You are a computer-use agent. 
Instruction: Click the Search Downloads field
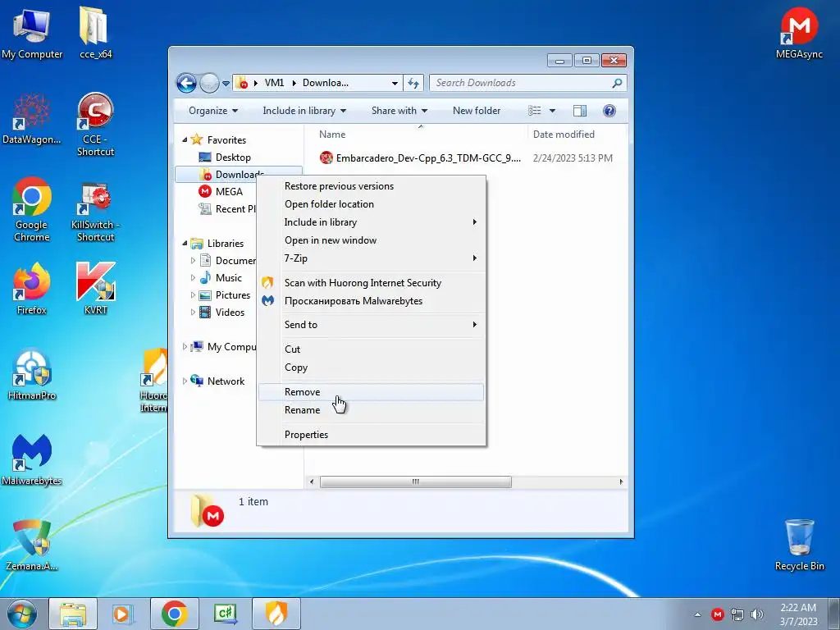click(527, 83)
